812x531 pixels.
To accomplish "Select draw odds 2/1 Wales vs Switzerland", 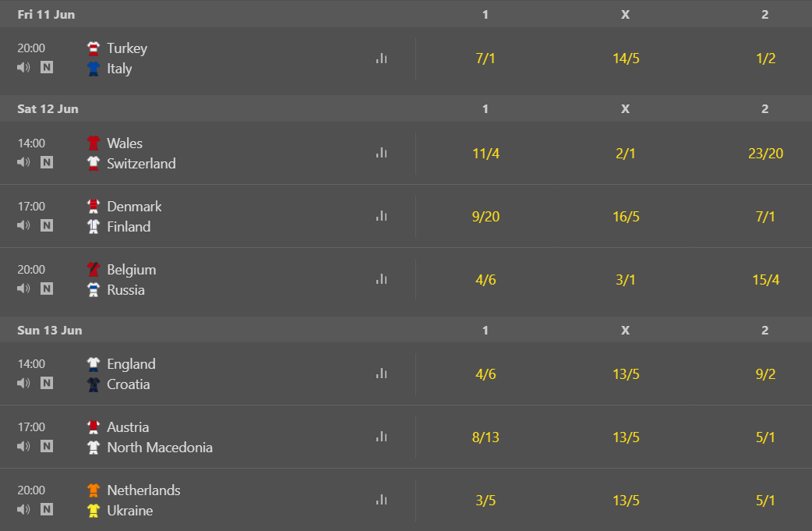I will pos(625,154).
